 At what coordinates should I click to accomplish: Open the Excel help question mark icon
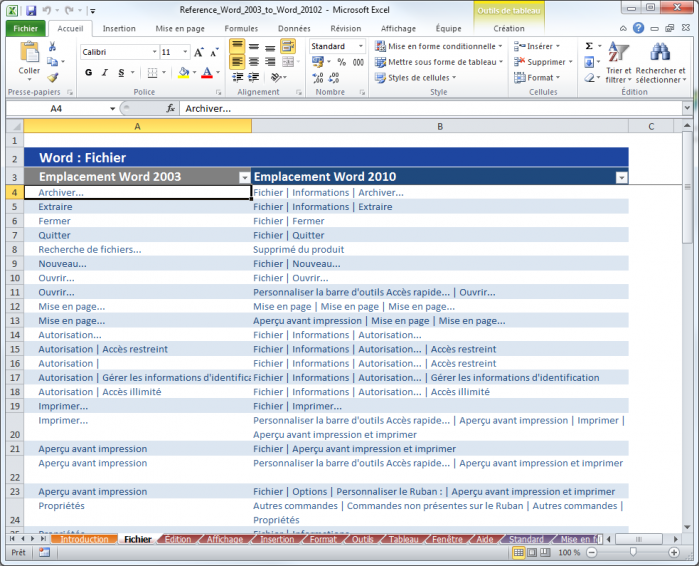pyautogui.click(x=638, y=28)
